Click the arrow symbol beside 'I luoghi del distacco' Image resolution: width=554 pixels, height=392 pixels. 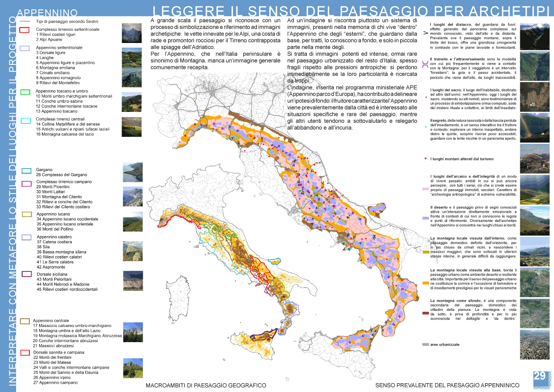(x=425, y=33)
